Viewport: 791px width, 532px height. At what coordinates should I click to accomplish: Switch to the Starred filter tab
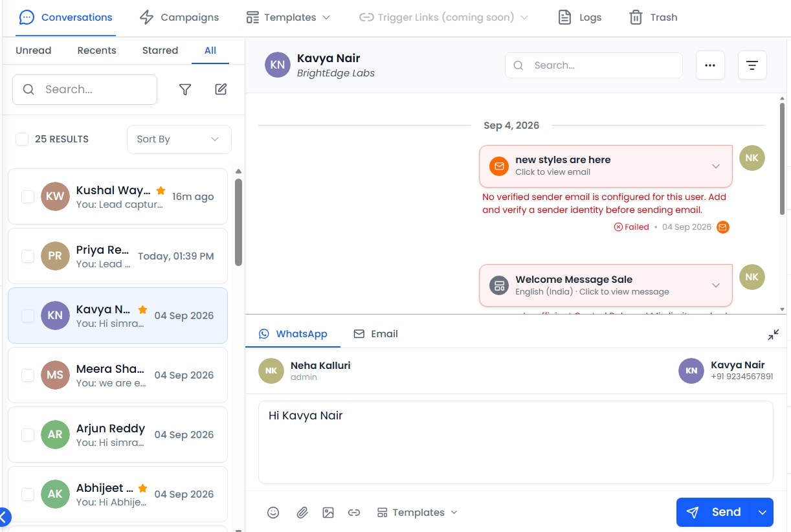click(x=160, y=50)
